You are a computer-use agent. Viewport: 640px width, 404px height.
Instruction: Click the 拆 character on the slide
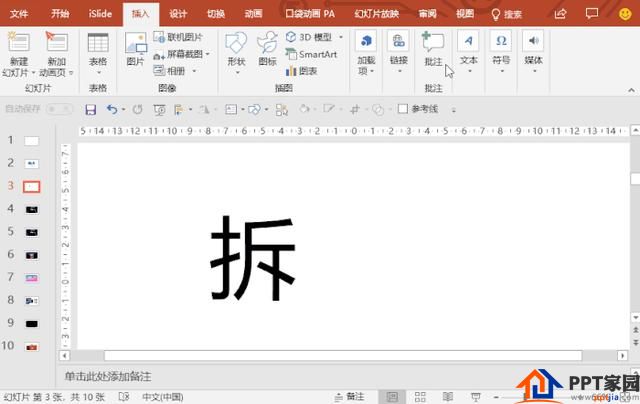(253, 258)
